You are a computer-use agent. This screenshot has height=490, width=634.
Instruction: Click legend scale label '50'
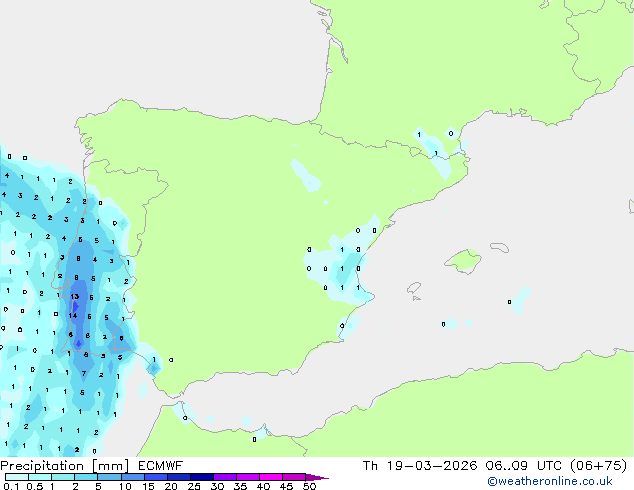(309, 486)
